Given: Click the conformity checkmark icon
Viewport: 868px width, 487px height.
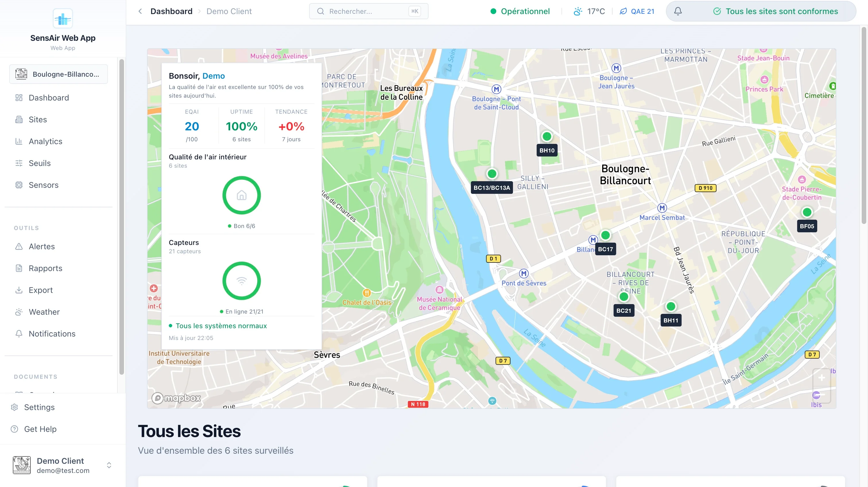Looking at the screenshot, I should (717, 11).
